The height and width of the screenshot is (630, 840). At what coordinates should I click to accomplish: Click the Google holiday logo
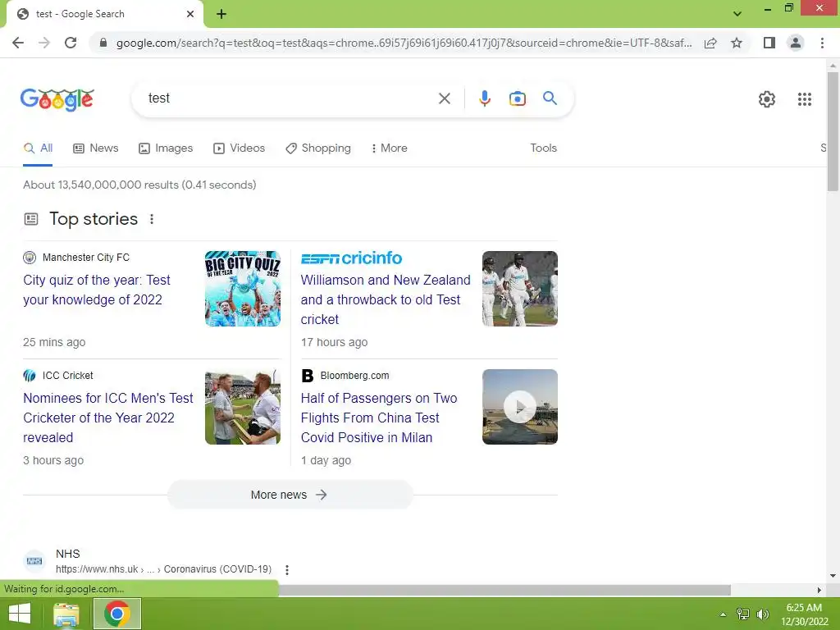click(57, 99)
